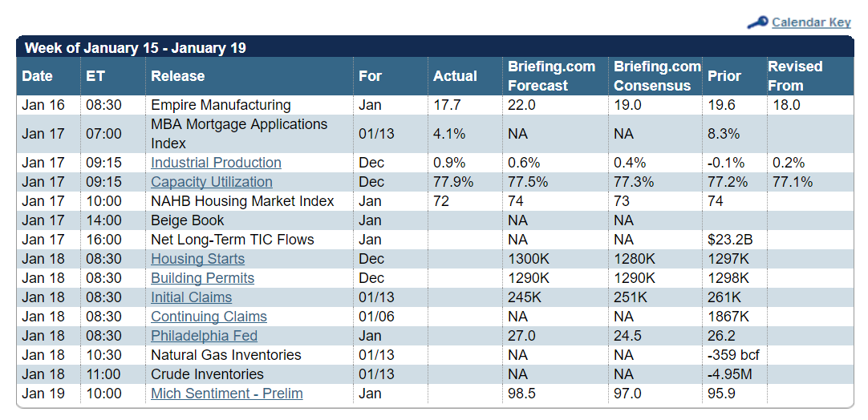Click the week of January 15 title bar

[x=435, y=47]
